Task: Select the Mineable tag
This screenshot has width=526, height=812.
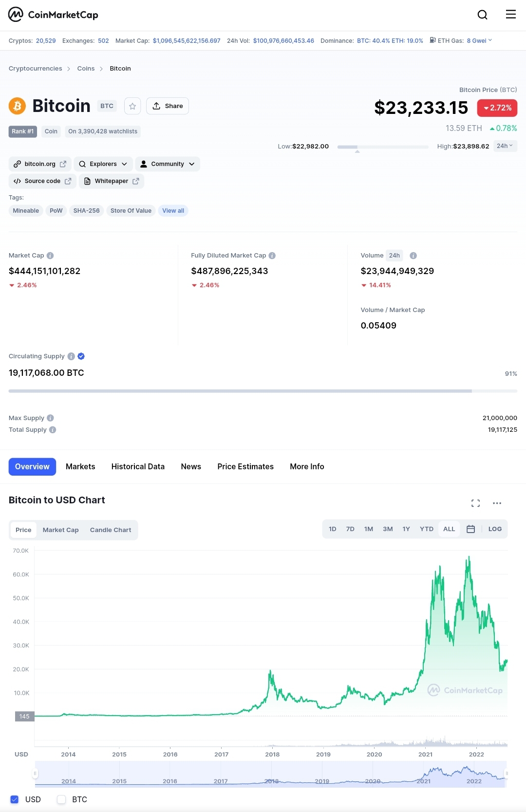Action: [26, 211]
